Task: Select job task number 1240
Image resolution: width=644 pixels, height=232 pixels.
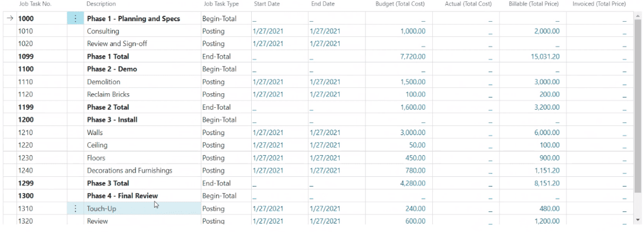Action: pos(25,170)
